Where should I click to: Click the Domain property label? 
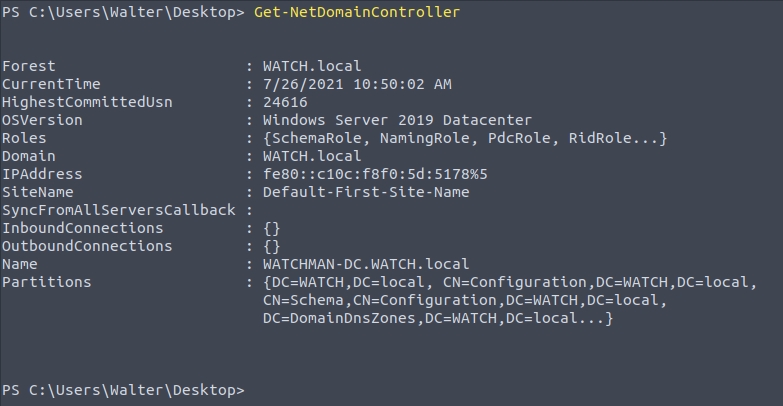tap(28, 156)
